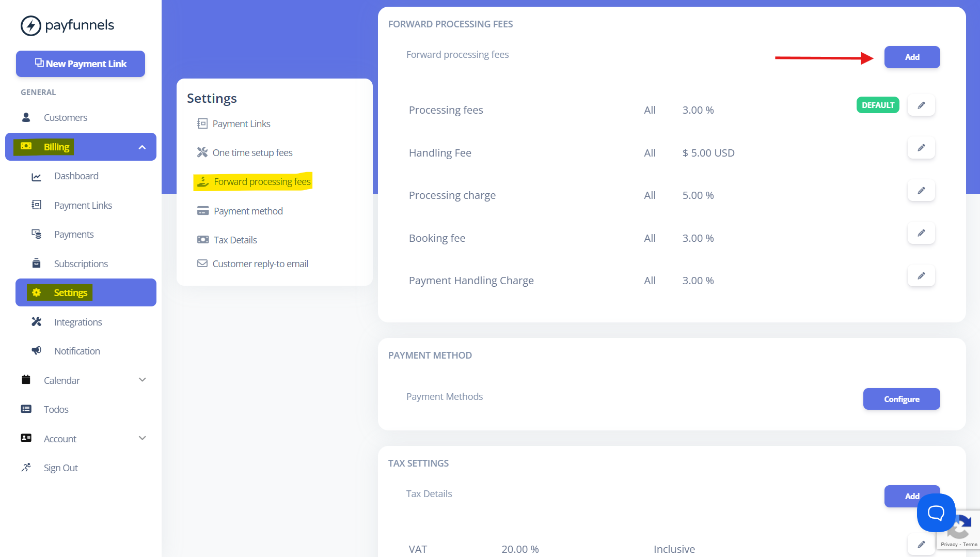Open edit for Booking fee row
This screenshot has width=980, height=557.
pyautogui.click(x=921, y=233)
